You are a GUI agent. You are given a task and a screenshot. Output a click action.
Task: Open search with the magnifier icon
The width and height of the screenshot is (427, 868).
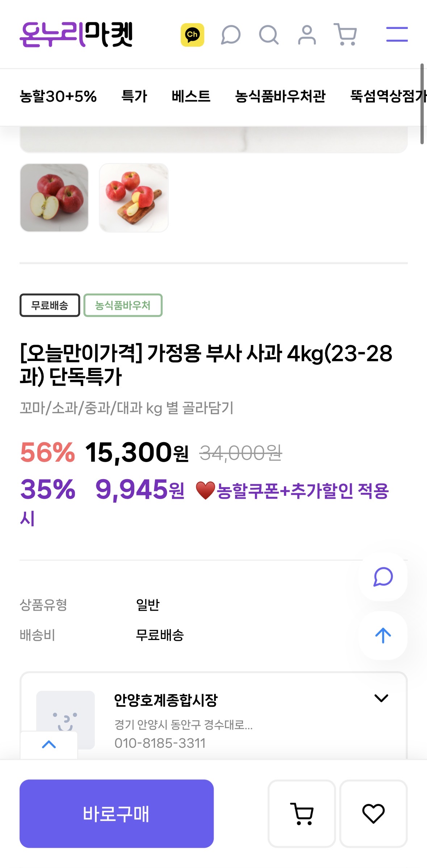click(x=269, y=35)
